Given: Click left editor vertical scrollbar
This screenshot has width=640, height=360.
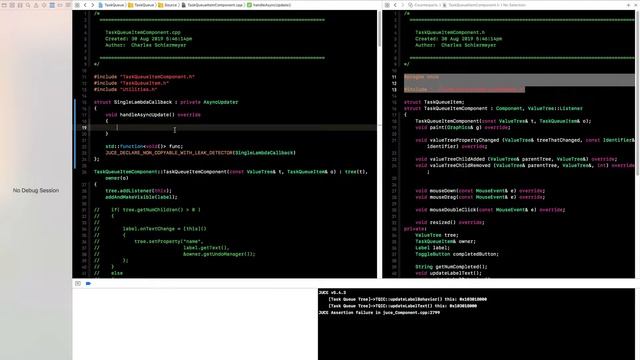Looking at the screenshot, I should click(378, 29).
